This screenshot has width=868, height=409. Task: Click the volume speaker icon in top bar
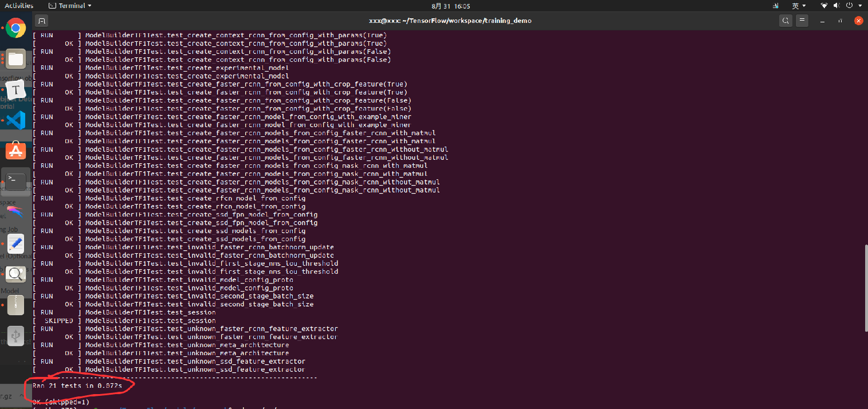837,6
